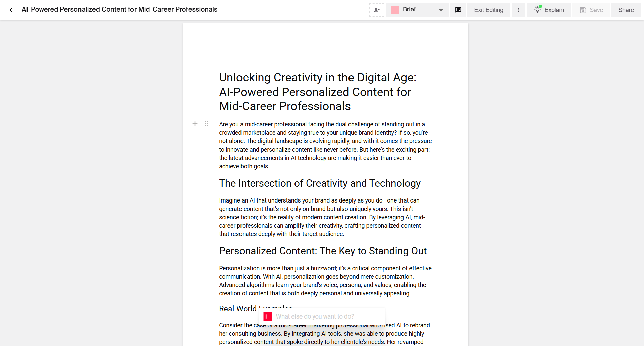
Task: Expand the chevron next to Brief
Action: point(441,10)
